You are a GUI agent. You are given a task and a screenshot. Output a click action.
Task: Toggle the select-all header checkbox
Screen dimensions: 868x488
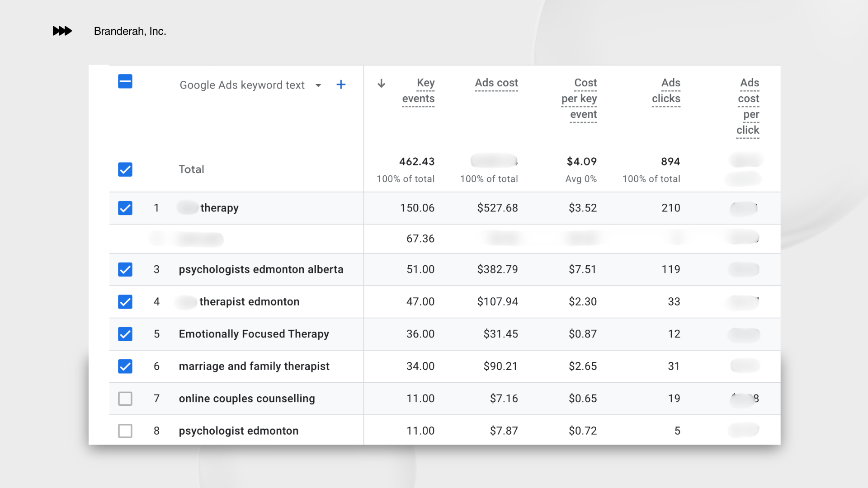click(x=125, y=81)
